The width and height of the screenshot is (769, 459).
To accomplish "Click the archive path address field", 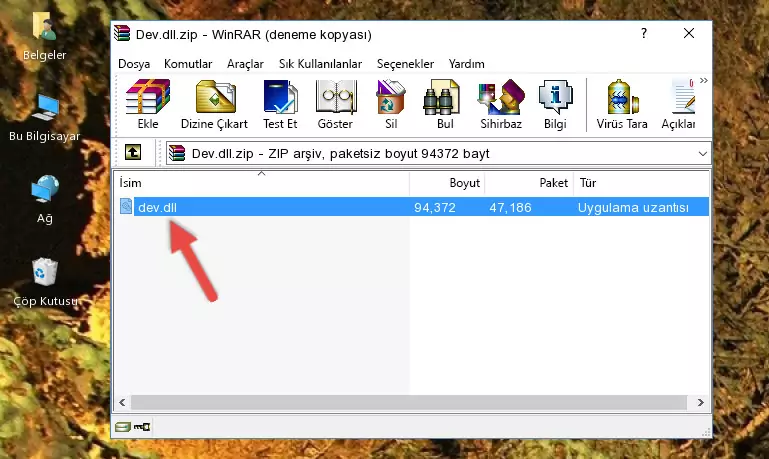I will 438,153.
